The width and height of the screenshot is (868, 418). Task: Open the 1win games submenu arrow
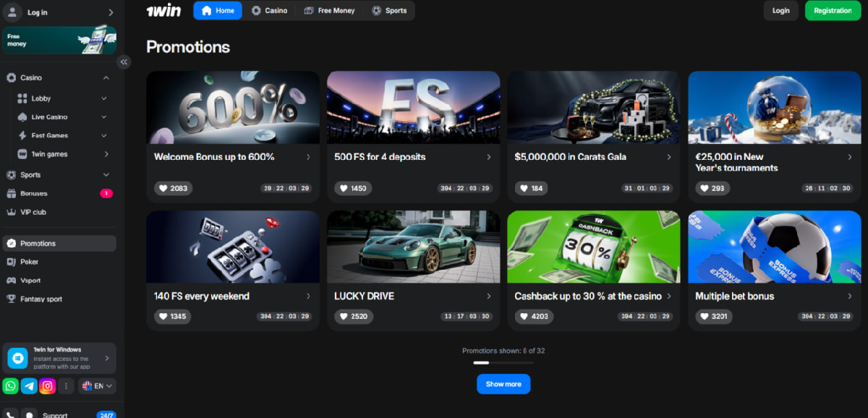106,154
